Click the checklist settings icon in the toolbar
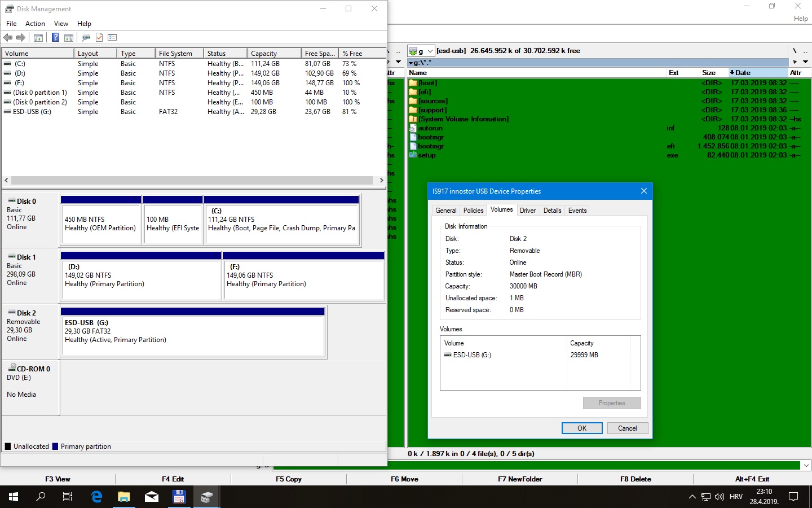This screenshot has height=508, width=812. coord(112,38)
